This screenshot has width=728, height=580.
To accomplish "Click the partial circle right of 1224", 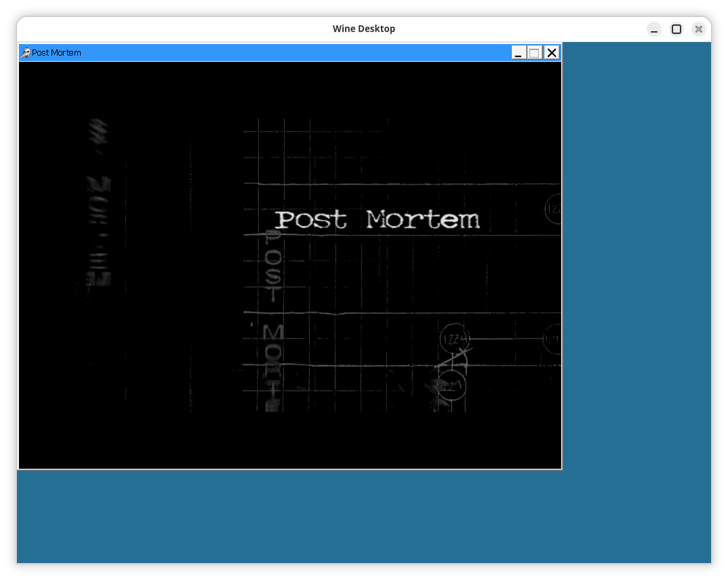I will point(553,339).
